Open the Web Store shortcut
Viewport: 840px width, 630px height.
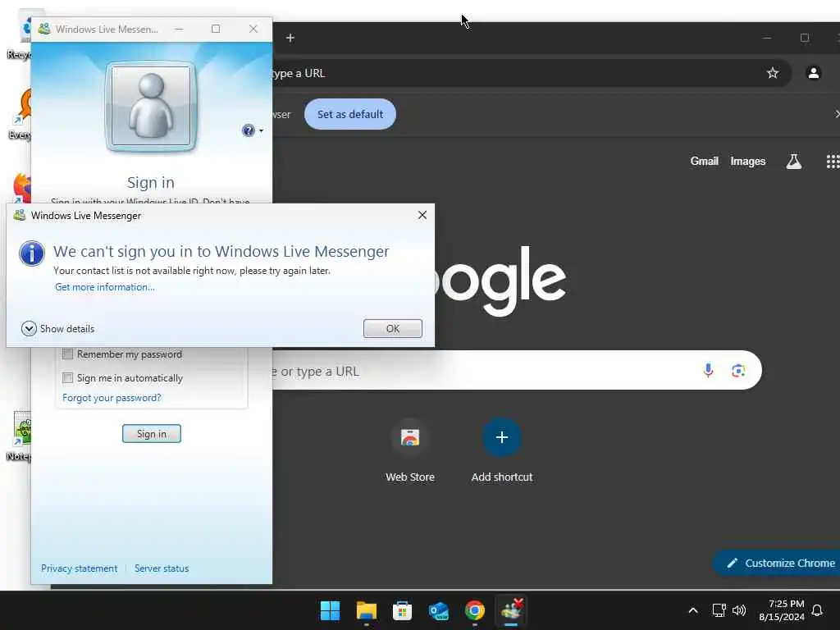[x=410, y=450]
